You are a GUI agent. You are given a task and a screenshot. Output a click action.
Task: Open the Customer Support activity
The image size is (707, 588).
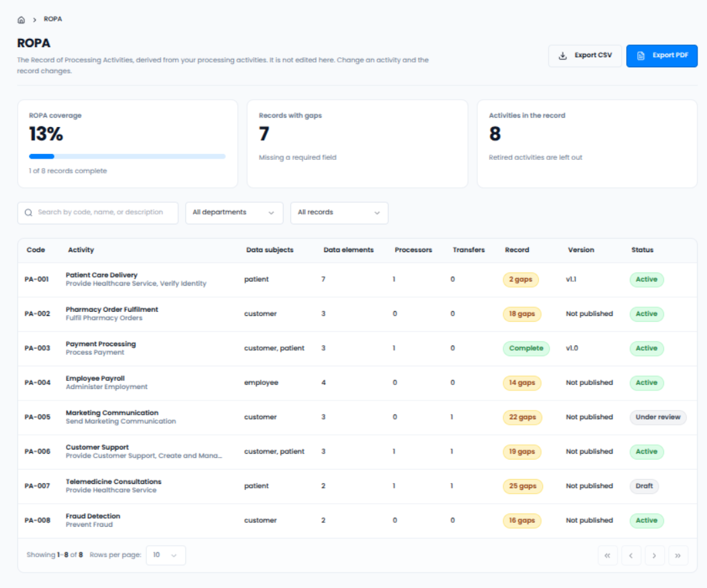(97, 448)
